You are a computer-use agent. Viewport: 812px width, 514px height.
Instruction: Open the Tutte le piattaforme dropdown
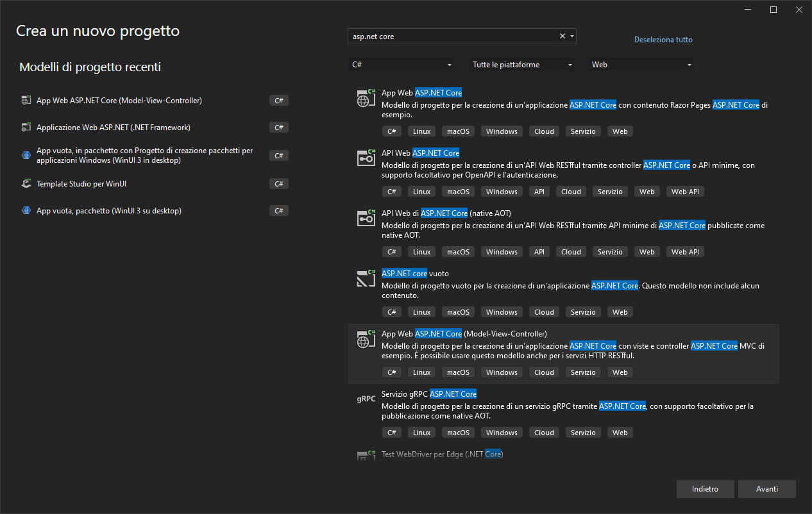pos(521,65)
